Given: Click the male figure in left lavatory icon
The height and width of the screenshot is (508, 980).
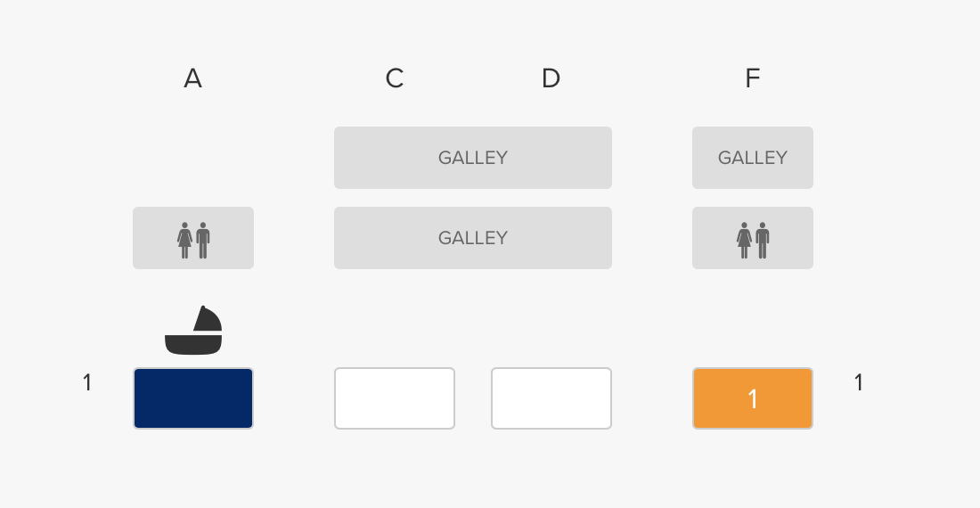Looking at the screenshot, I should pyautogui.click(x=202, y=240).
